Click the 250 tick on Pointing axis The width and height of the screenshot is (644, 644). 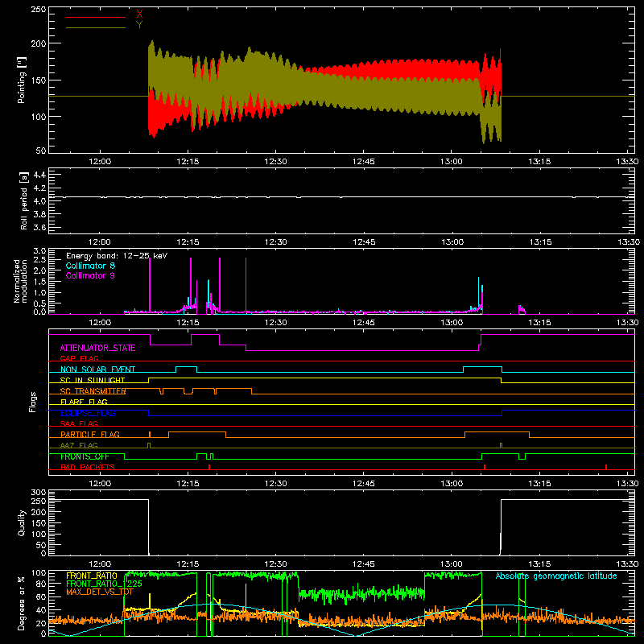[x=38, y=9]
